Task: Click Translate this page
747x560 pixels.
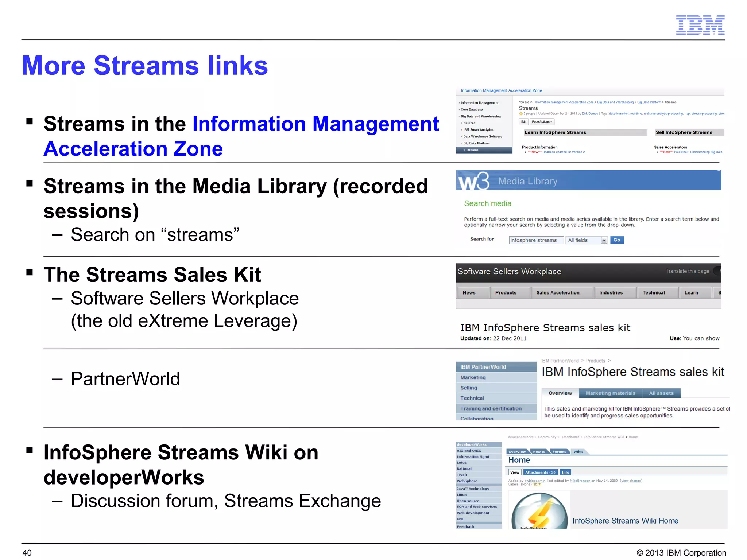Action: pyautogui.click(x=687, y=271)
